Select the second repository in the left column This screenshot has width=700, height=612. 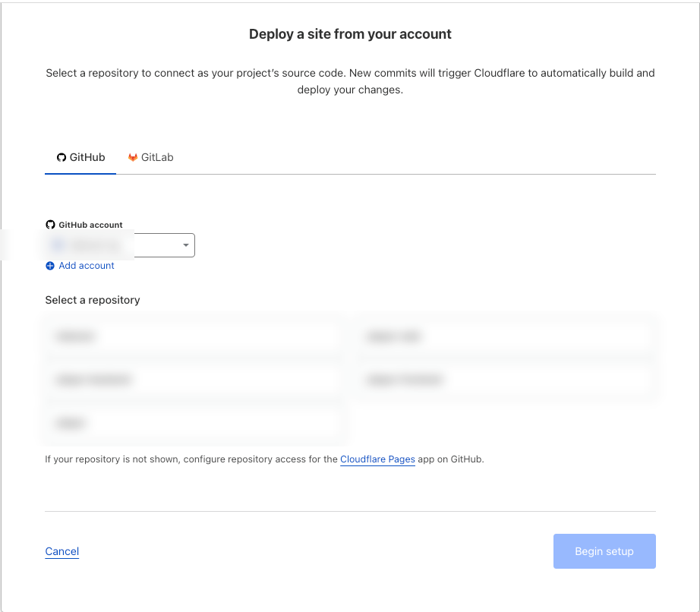tap(192, 379)
